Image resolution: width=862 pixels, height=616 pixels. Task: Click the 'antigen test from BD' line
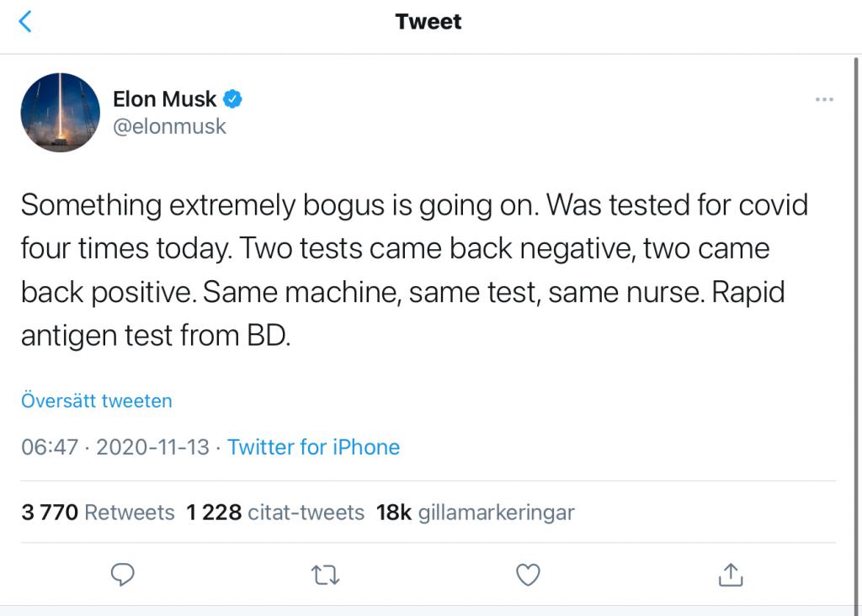pos(155,337)
